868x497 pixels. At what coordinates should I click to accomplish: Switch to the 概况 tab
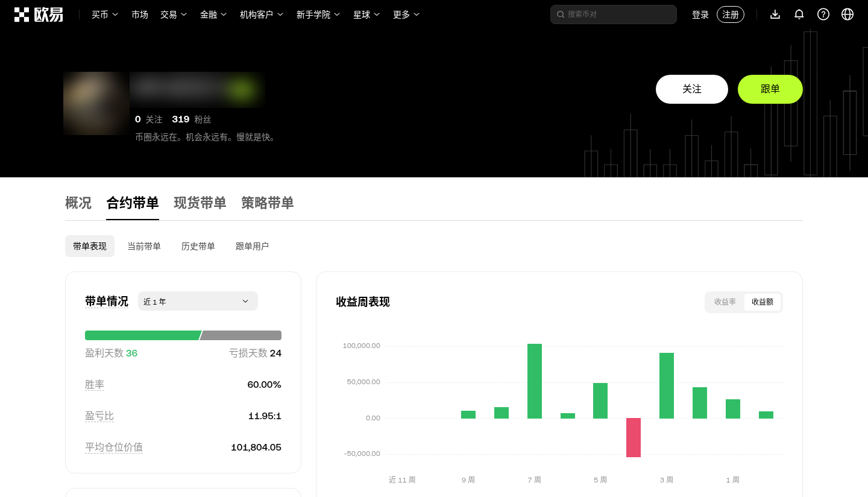[78, 203]
